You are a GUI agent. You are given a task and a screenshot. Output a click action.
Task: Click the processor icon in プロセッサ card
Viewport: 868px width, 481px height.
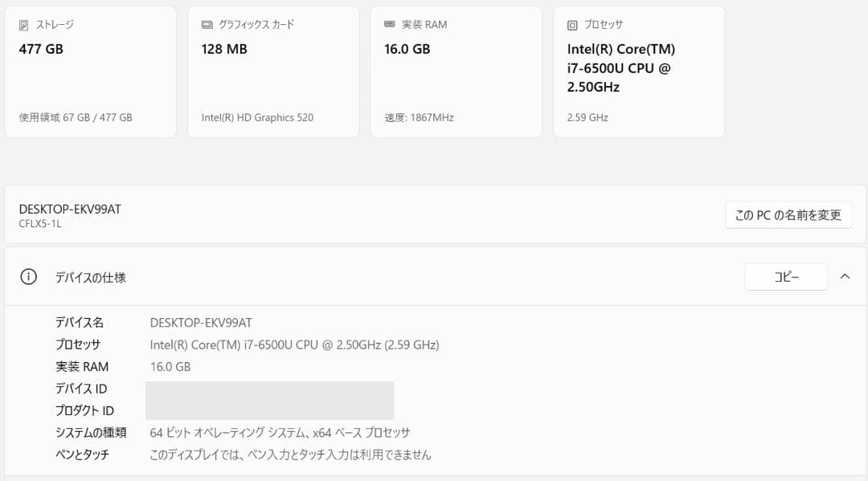pos(572,25)
